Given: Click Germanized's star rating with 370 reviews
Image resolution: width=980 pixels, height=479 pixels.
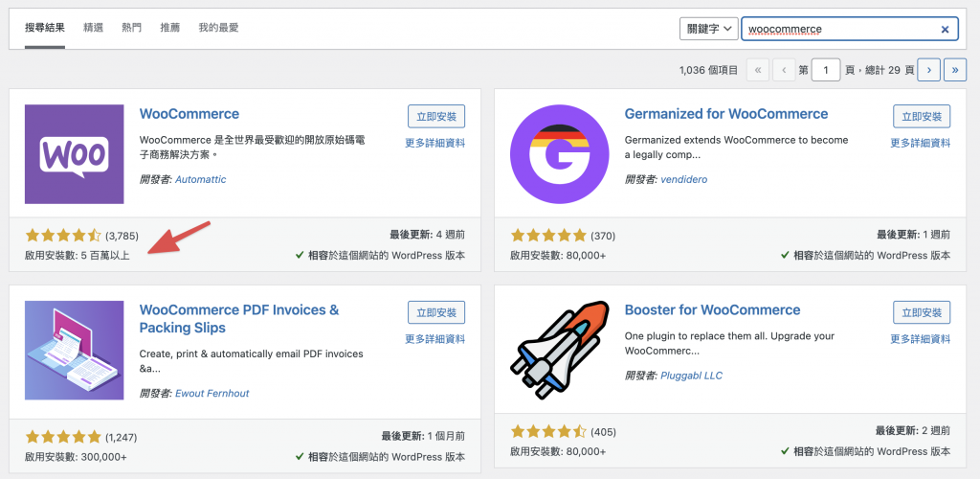Looking at the screenshot, I should tap(548, 236).
